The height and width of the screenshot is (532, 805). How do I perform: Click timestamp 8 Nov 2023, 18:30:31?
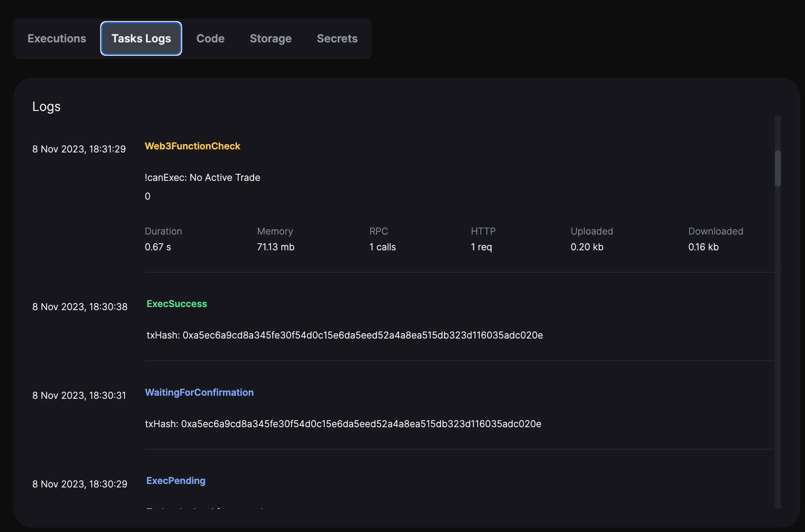point(79,395)
